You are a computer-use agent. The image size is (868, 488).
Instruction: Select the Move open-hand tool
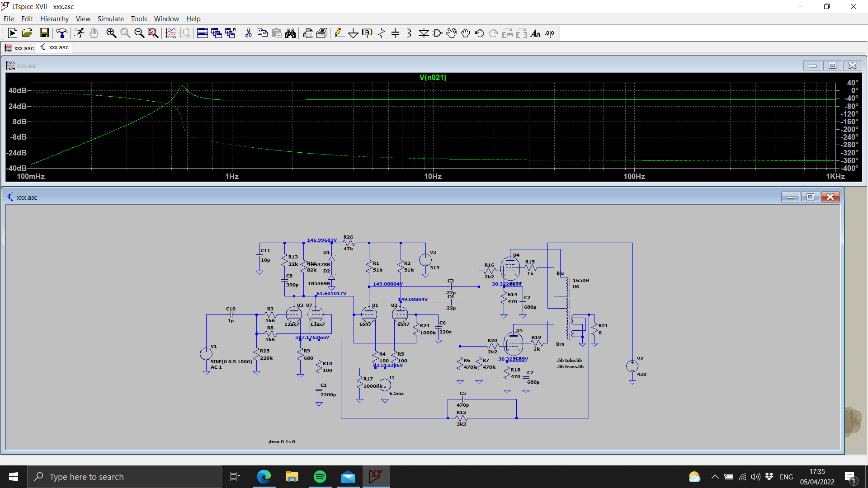click(x=452, y=33)
